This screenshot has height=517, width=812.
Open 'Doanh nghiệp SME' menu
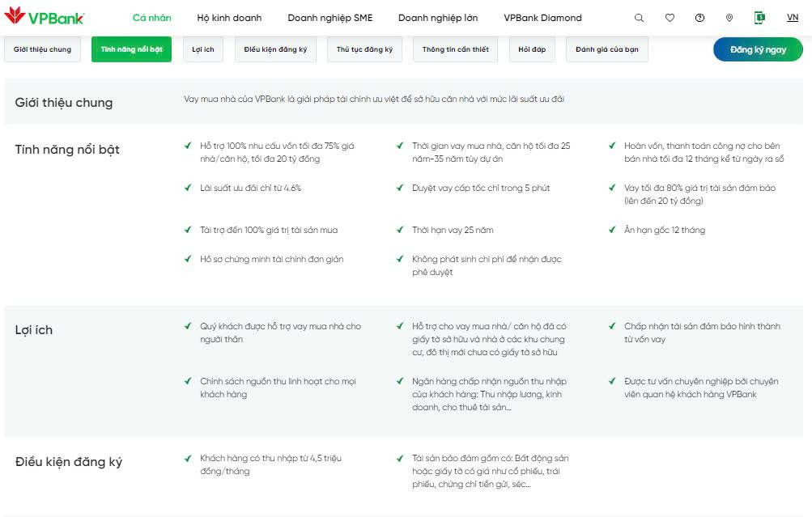[329, 18]
